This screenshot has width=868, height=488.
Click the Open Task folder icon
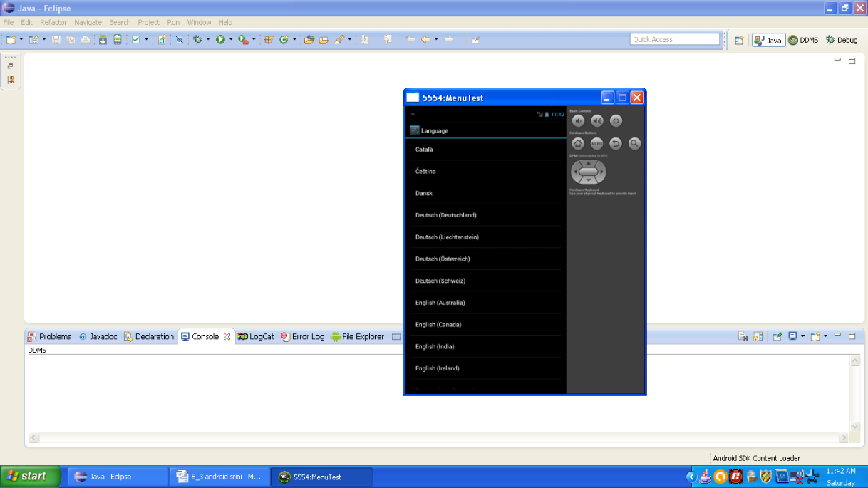coord(324,40)
